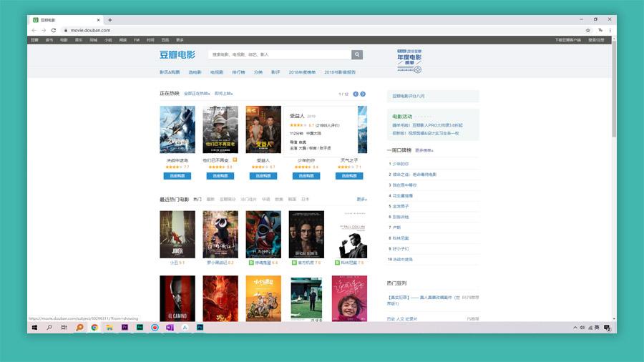The width and height of the screenshot is (644, 362).
Task: Click the input language indicator 英 in tray
Action: coord(597,328)
